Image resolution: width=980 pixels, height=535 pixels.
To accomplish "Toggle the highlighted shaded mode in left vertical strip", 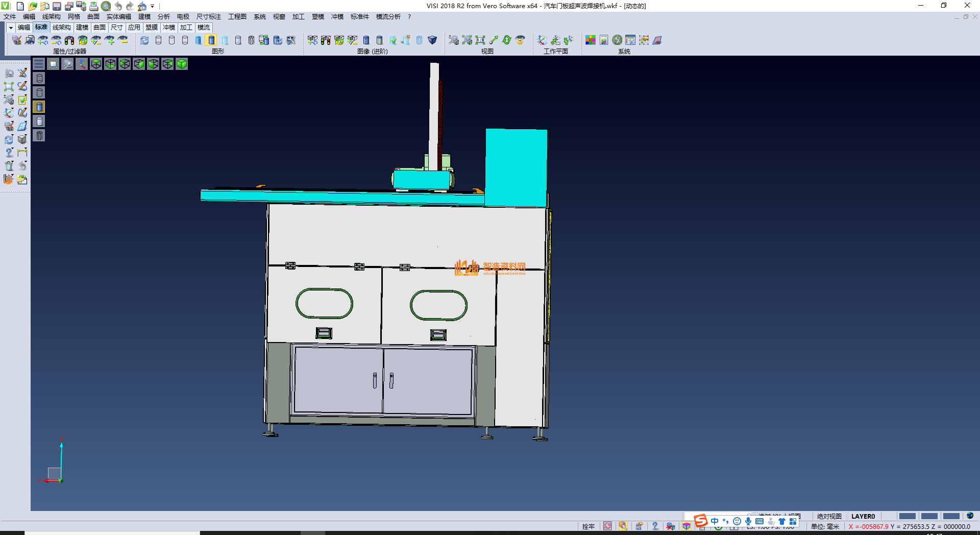I will [x=39, y=107].
